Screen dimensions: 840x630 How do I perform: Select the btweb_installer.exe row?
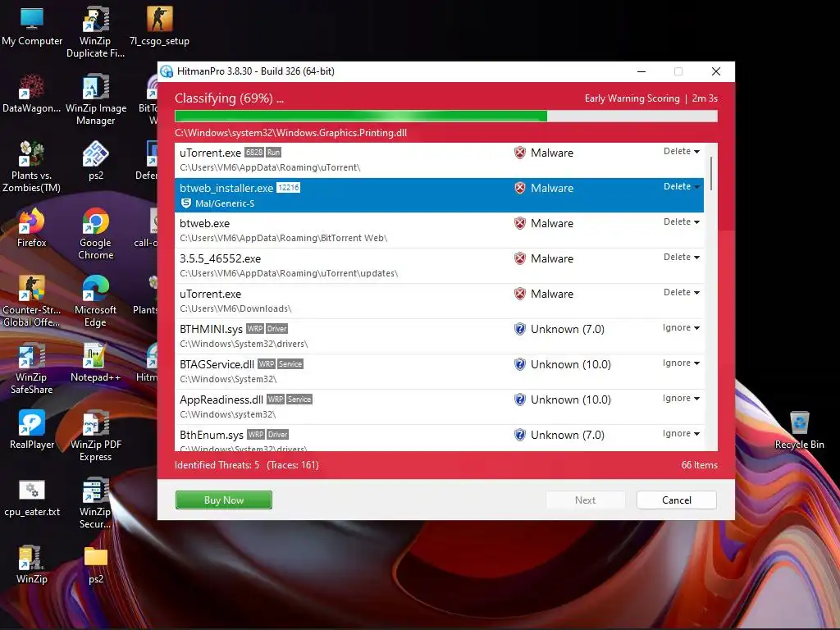pyautogui.click(x=440, y=195)
